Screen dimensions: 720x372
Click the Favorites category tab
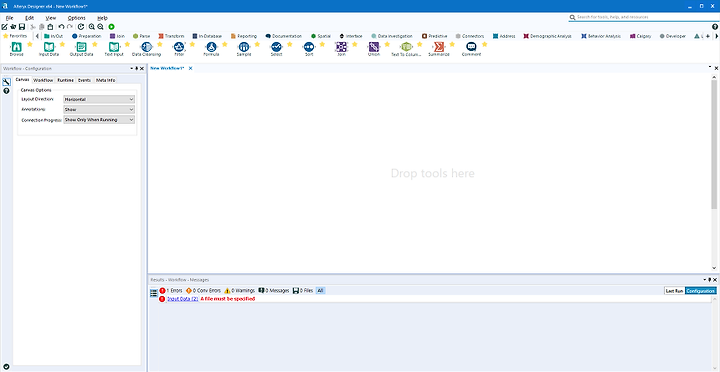pos(15,36)
